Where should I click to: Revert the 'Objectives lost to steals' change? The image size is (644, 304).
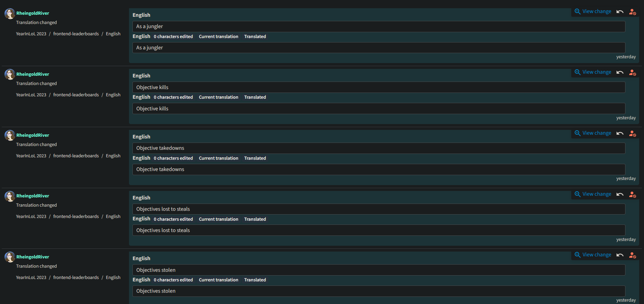pyautogui.click(x=620, y=194)
